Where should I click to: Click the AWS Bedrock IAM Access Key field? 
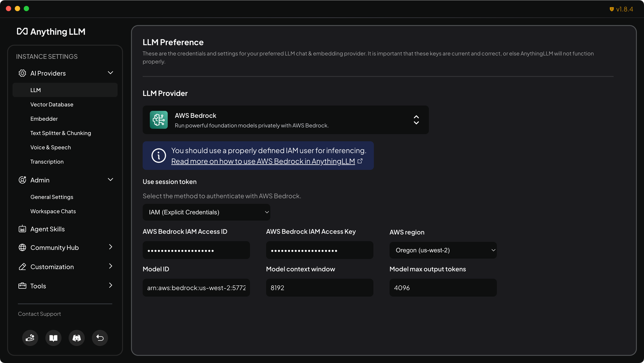[320, 250]
